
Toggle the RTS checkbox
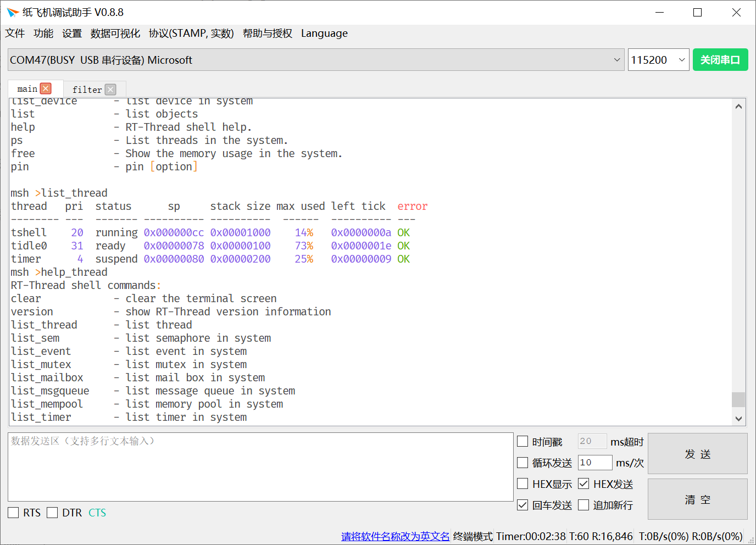click(x=13, y=513)
